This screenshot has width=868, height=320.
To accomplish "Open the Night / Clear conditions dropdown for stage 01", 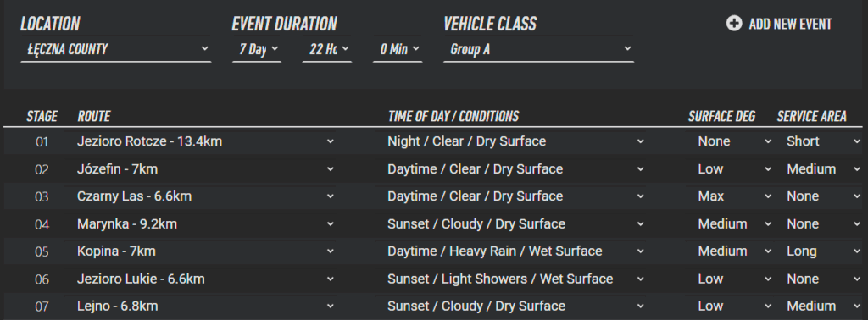I will point(516,141).
